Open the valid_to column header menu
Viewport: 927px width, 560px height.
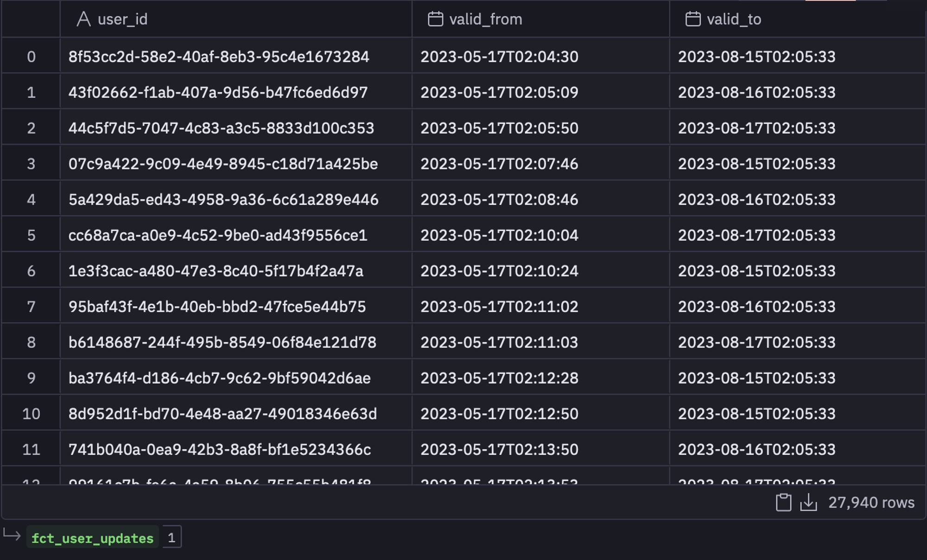797,19
